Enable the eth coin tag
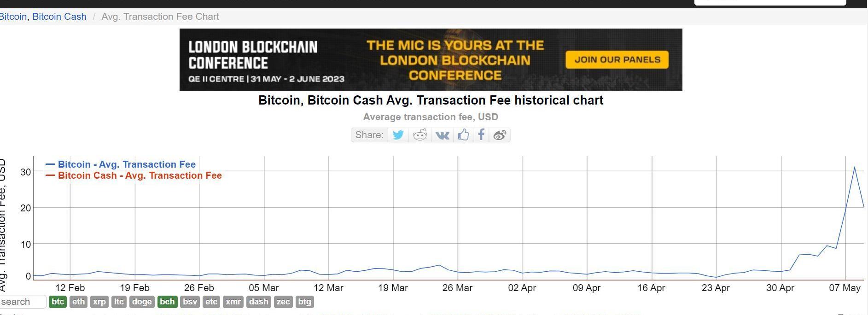This screenshot has width=868, height=315. 79,302
